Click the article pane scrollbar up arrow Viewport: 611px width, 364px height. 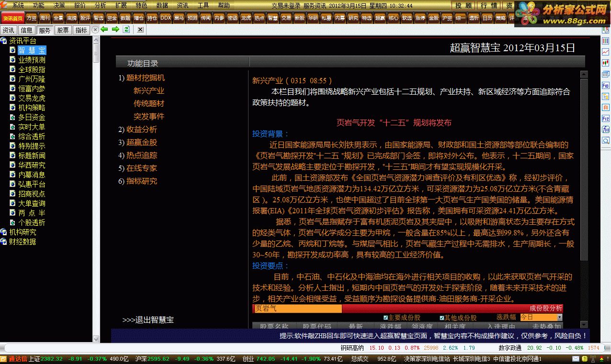pos(584,74)
